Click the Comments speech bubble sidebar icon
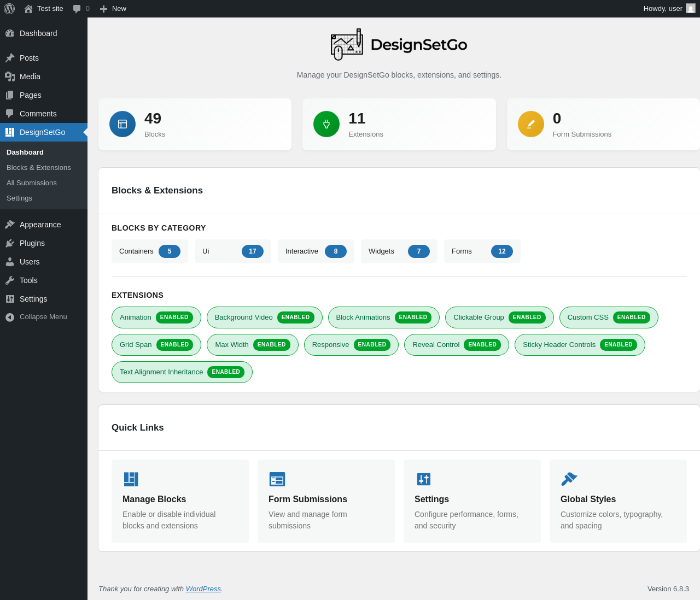Viewport: 700px width, 600px height. (10, 114)
